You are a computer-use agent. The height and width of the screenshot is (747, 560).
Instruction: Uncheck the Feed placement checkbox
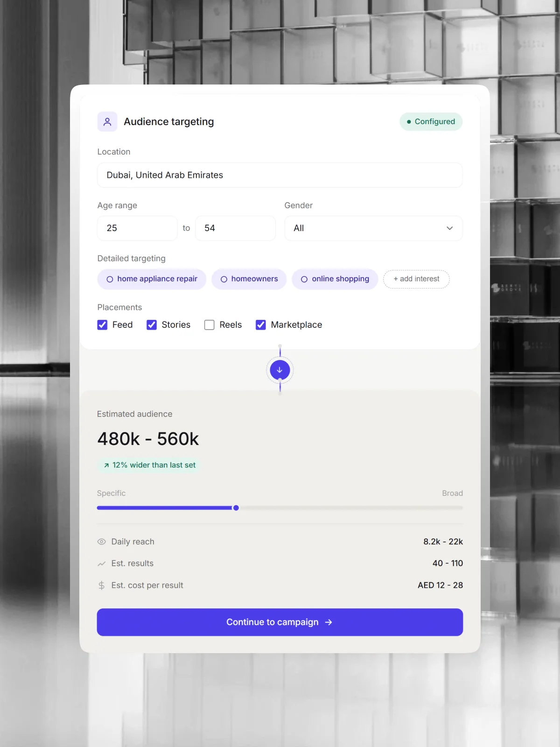tap(102, 325)
